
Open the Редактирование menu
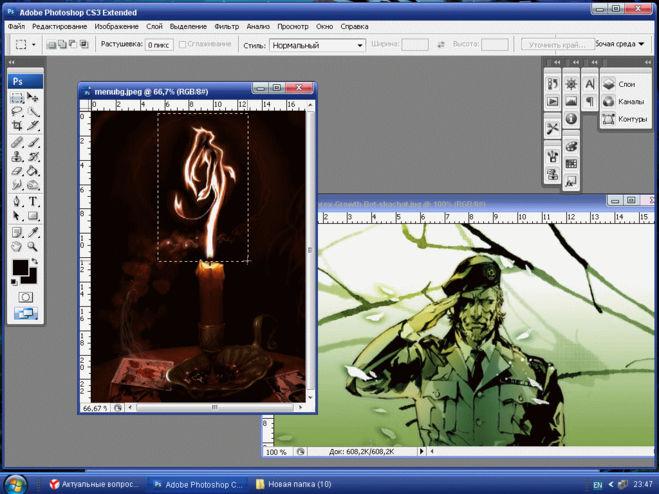point(59,26)
